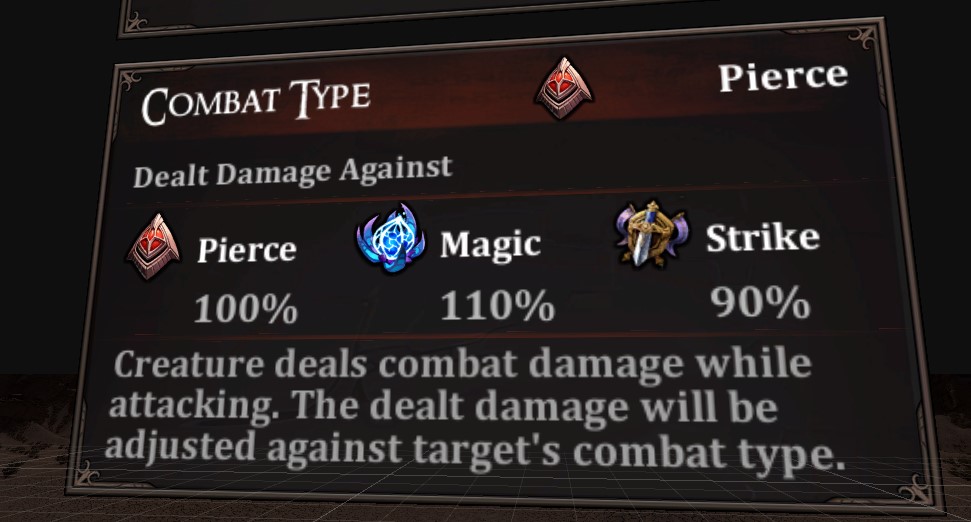Click the 100% damage value
Screen dimensions: 971x522
click(x=246, y=308)
